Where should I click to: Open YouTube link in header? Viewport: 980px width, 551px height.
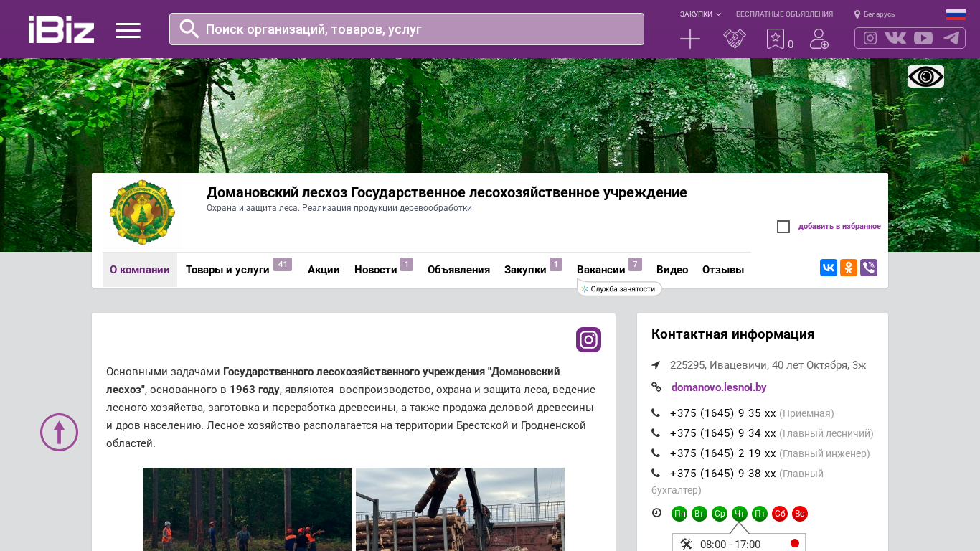(x=923, y=38)
